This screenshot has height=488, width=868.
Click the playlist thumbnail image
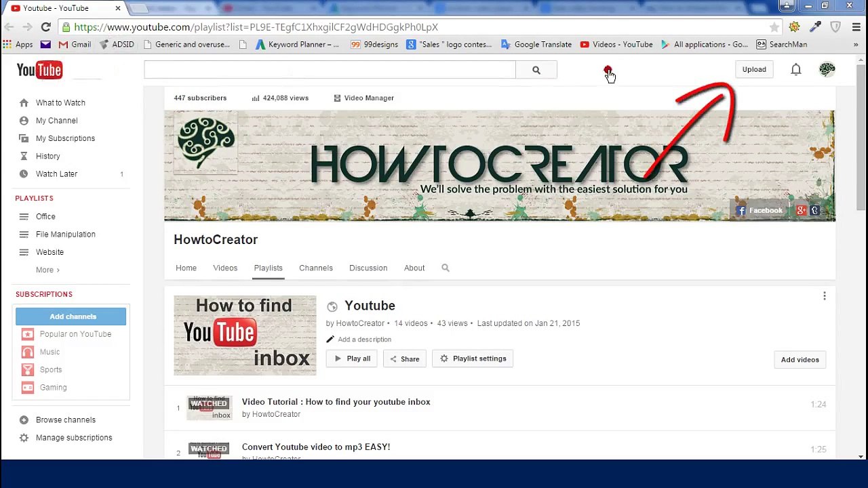tap(245, 335)
